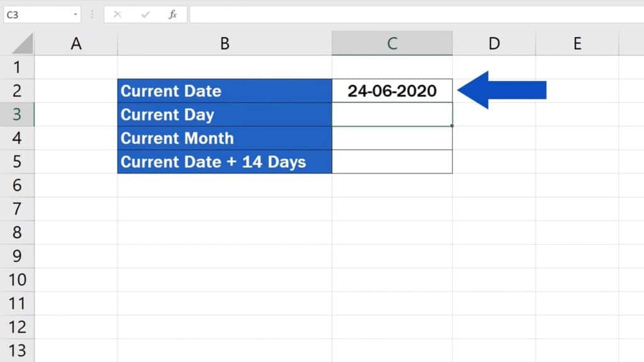Click column header B to select column

[x=224, y=43]
